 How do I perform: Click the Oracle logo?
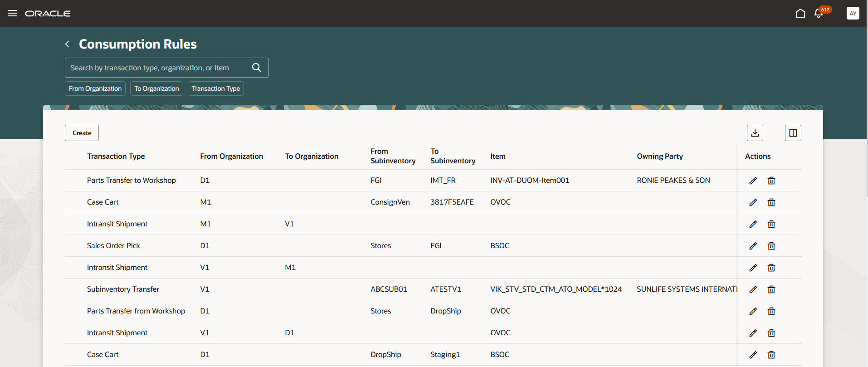pyautogui.click(x=48, y=14)
